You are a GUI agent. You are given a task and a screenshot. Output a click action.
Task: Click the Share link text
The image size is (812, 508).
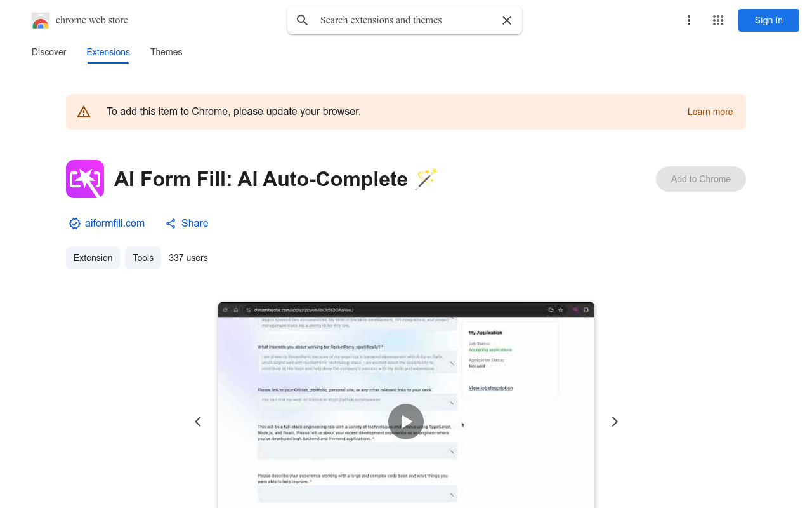(195, 224)
